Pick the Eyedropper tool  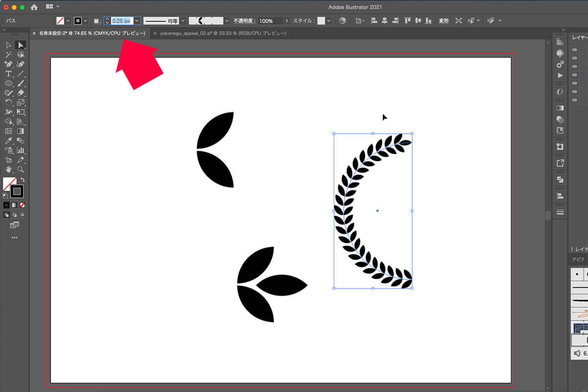8,141
